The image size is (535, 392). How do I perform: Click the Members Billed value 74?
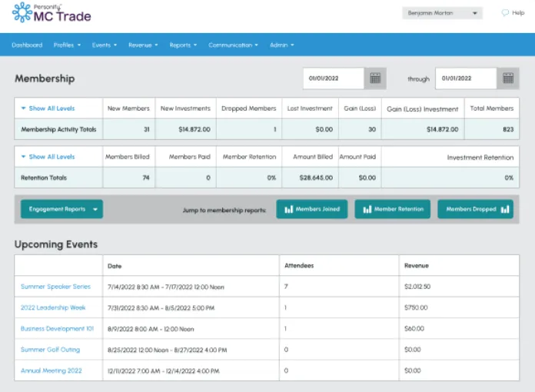[x=146, y=178]
